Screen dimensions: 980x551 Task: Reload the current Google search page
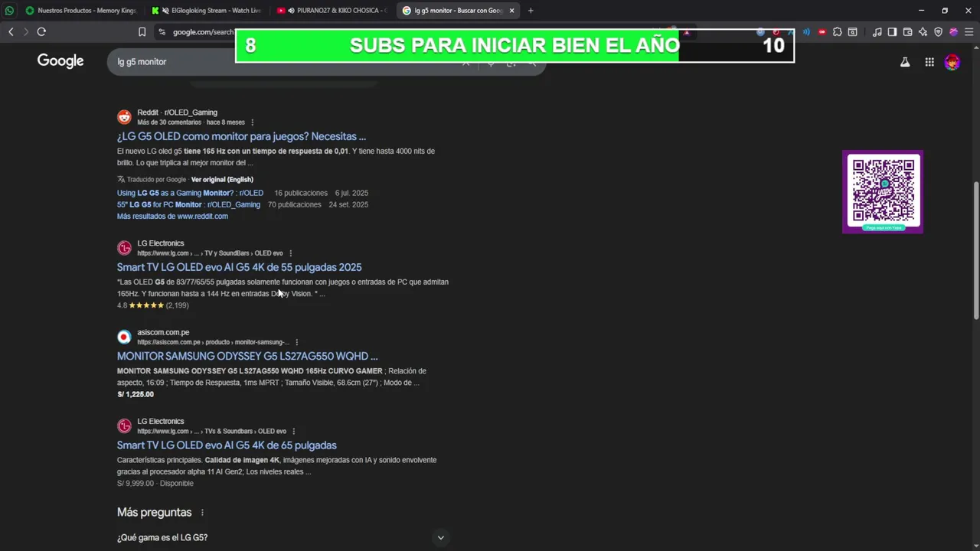[x=41, y=31]
